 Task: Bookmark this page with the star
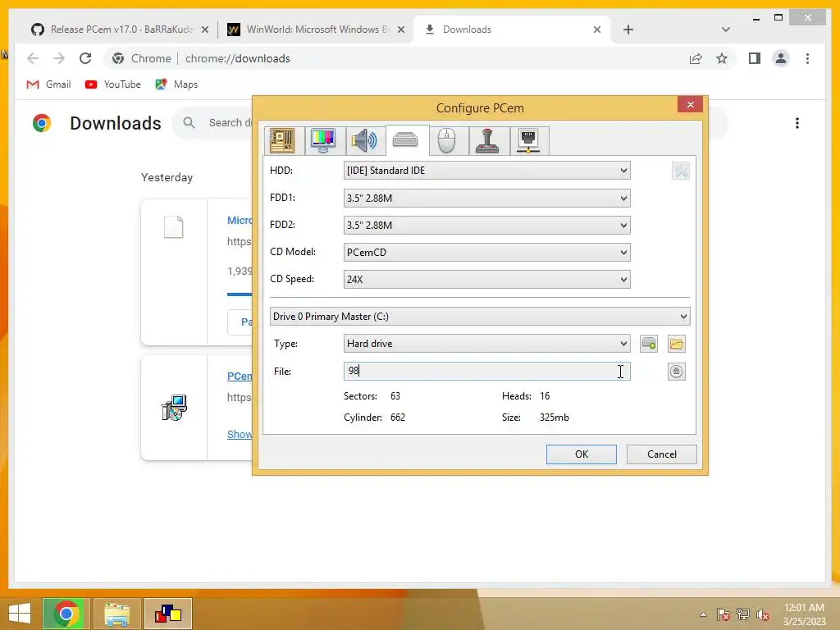click(722, 58)
